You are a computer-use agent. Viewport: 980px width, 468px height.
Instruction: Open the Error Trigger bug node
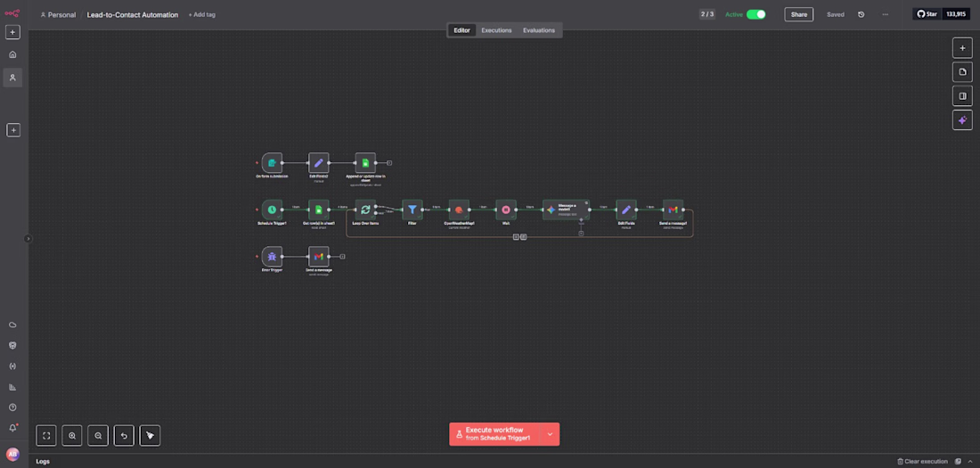[272, 257]
